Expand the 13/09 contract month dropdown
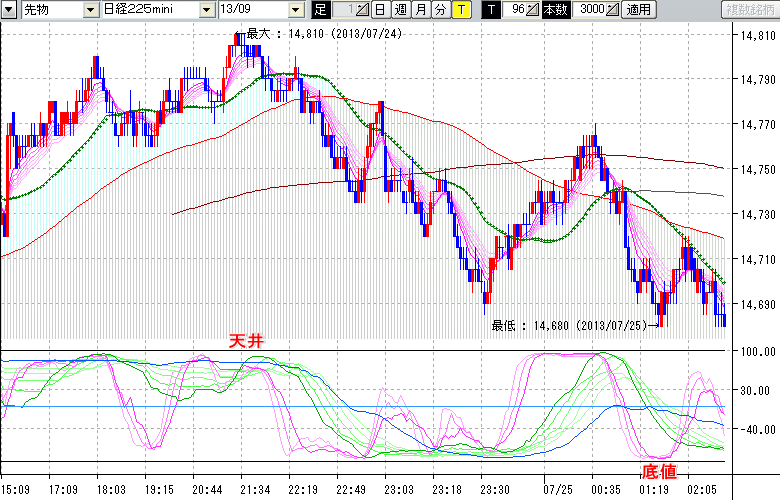This screenshot has height=500, width=780. coord(295,9)
